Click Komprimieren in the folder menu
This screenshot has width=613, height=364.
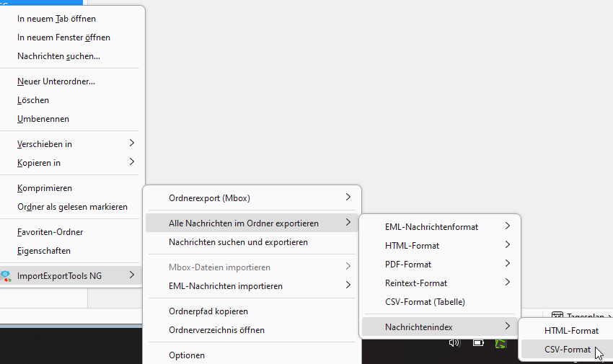pos(45,188)
